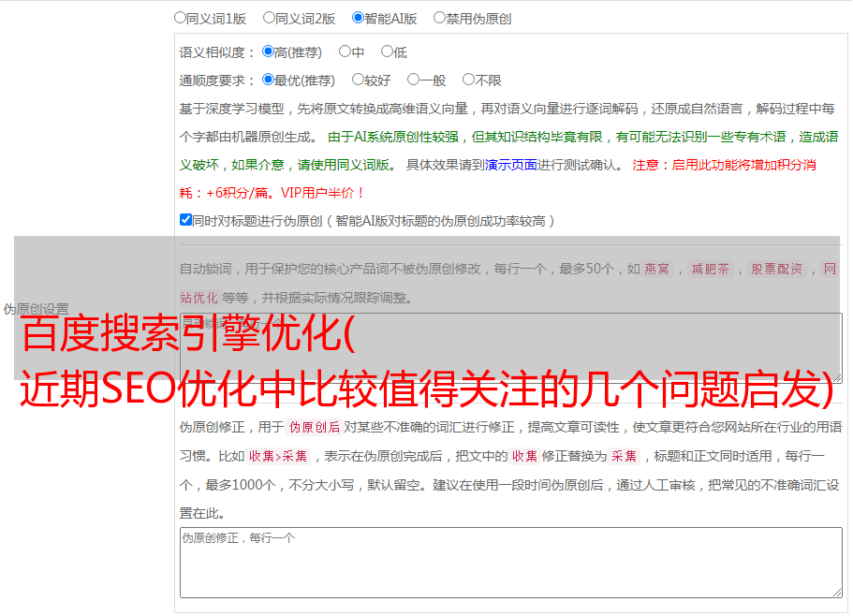Set 语义相似度 to 高(推荐)

pos(268,51)
